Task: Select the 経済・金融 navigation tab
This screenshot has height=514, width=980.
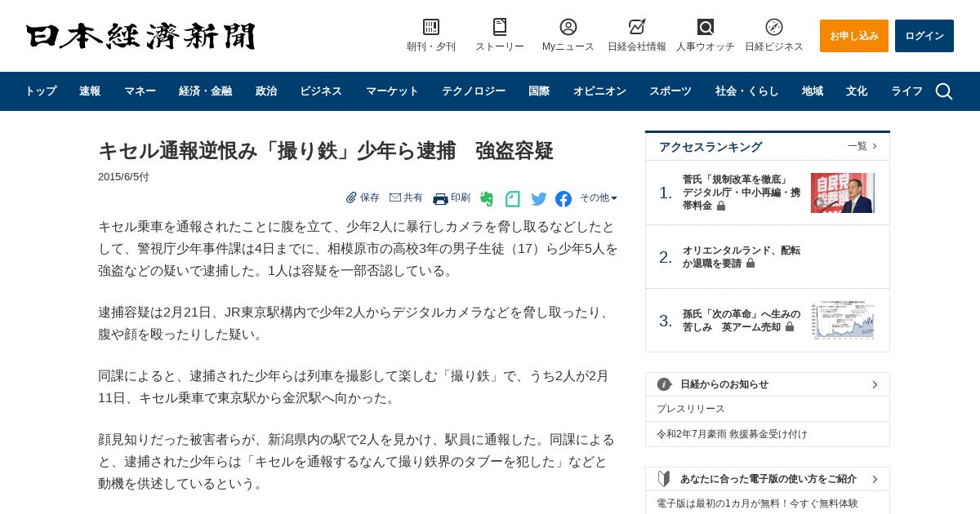Action: pyautogui.click(x=205, y=91)
